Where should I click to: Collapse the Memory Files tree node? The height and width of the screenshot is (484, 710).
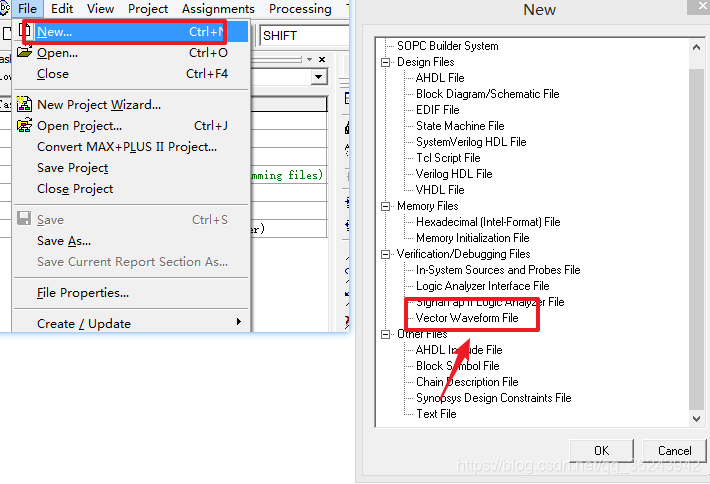click(385, 206)
